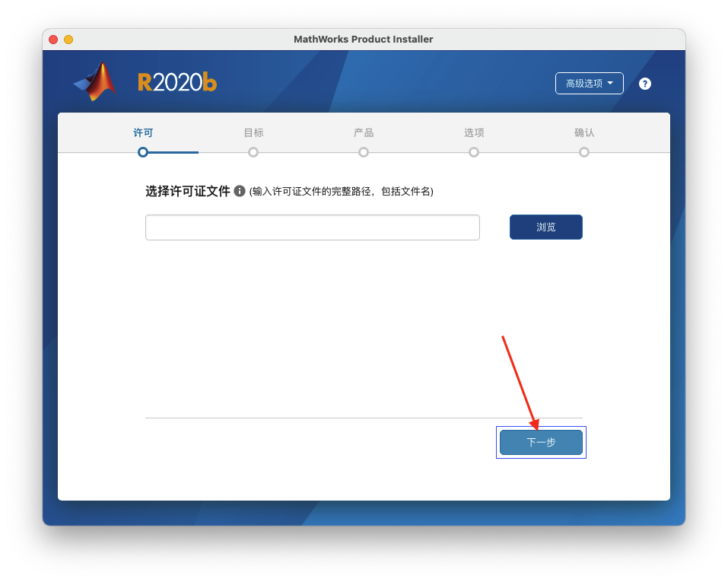Open the help question mark icon
This screenshot has width=728, height=582.
[644, 84]
